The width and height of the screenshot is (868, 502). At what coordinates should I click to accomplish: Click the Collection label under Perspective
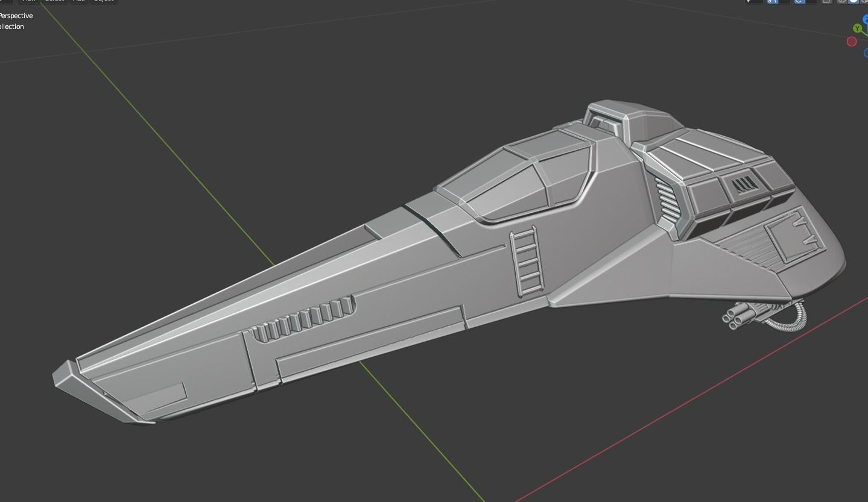(12, 27)
